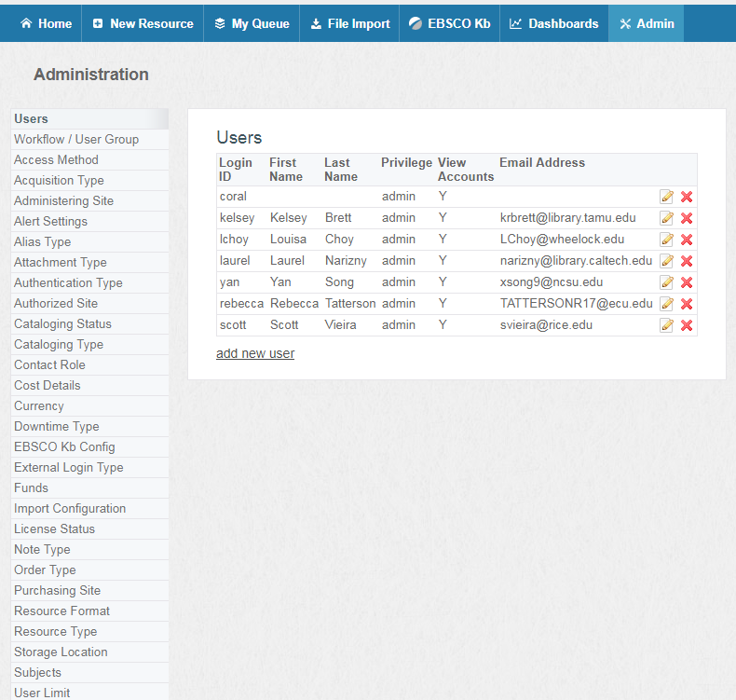Open Alias Type settings
This screenshot has height=700, width=736.
pyautogui.click(x=89, y=241)
